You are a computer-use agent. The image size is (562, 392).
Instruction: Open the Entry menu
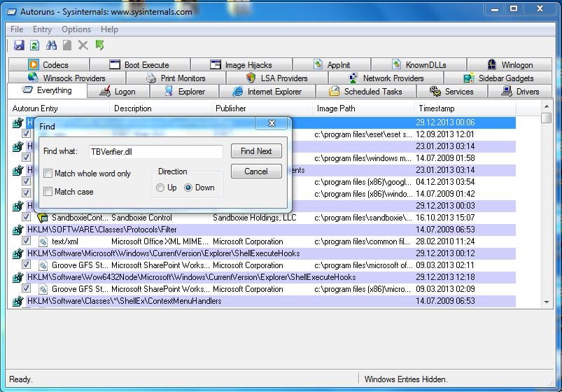[x=42, y=29]
